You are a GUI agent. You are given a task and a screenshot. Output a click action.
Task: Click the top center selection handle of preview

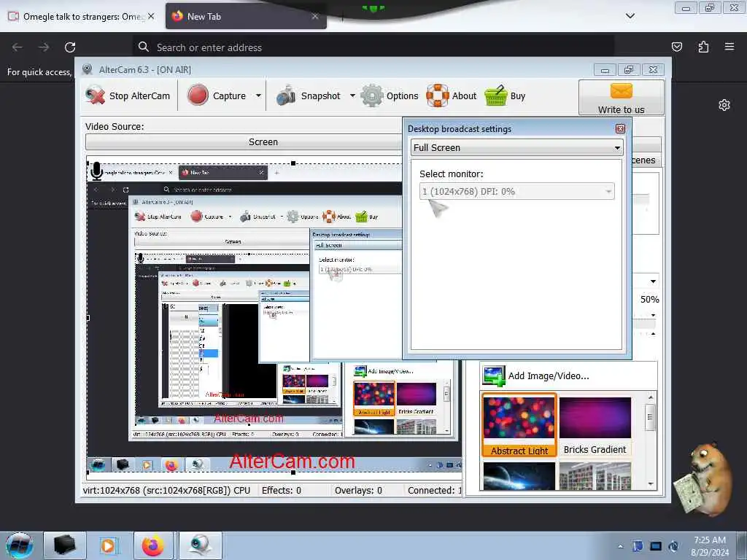pos(293,163)
